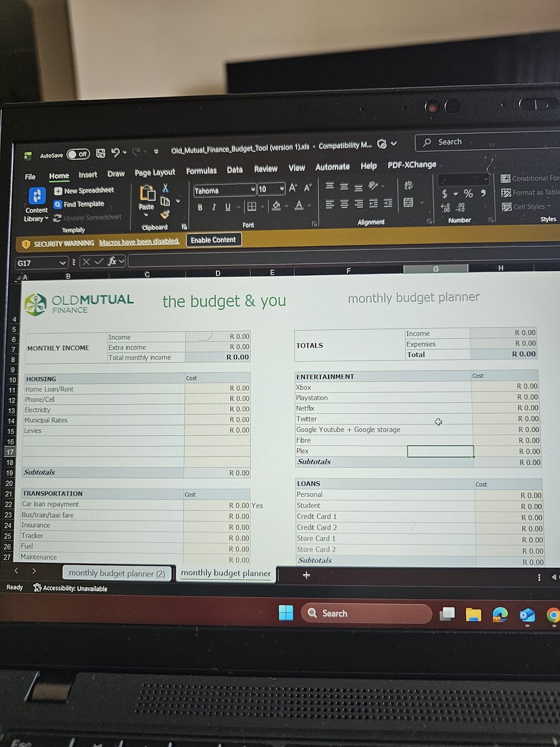This screenshot has height=747, width=560.
Task: Click Increase Decimal icon
Action: pos(445,209)
